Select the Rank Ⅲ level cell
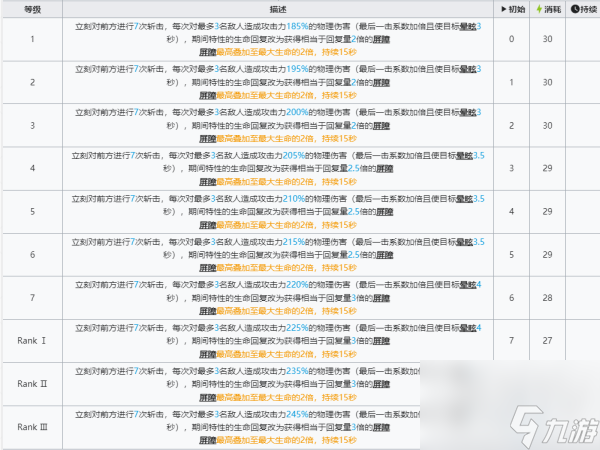Viewport: 600px width, 450px height. click(33, 427)
